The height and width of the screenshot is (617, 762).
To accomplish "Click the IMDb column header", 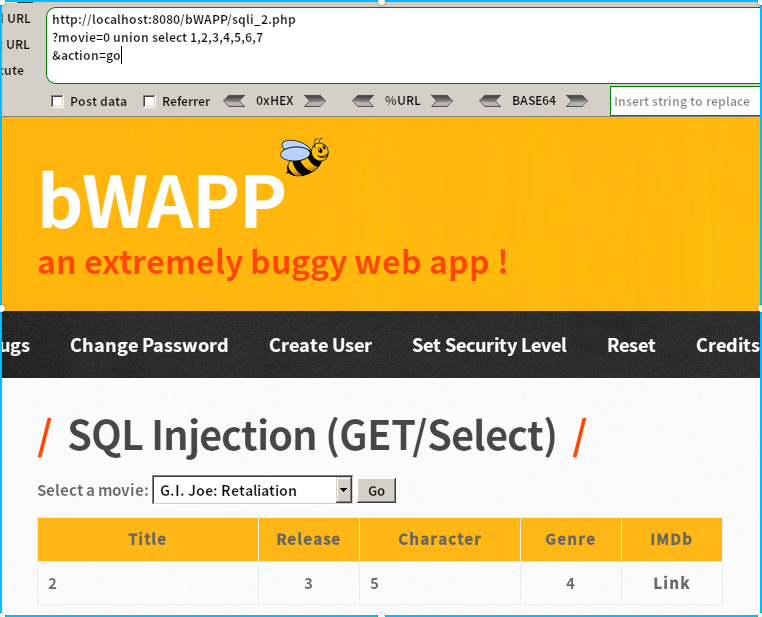I will pos(672,539).
